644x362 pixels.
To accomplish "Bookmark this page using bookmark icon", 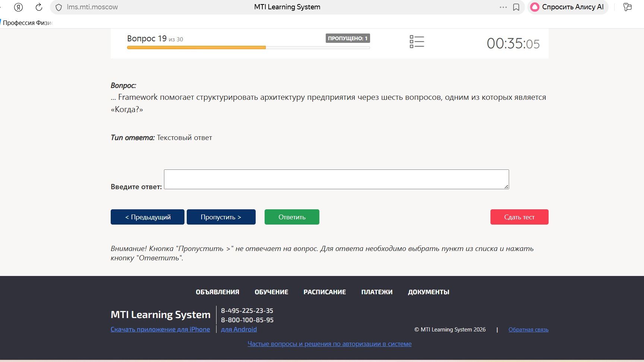I will (x=516, y=7).
